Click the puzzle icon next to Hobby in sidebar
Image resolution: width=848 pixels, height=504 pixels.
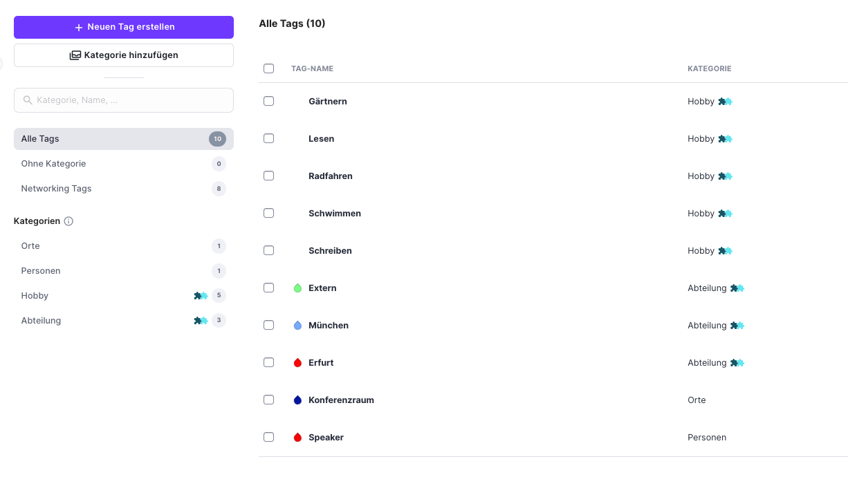pos(201,296)
